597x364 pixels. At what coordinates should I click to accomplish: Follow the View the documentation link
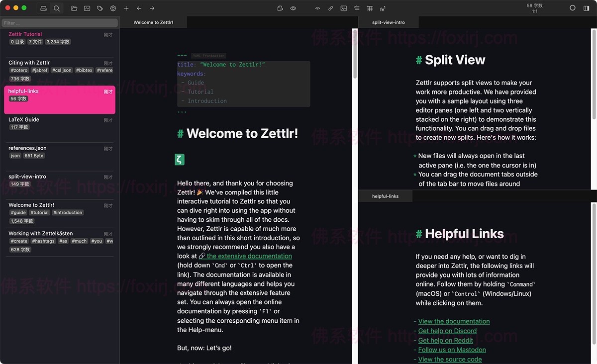click(453, 321)
